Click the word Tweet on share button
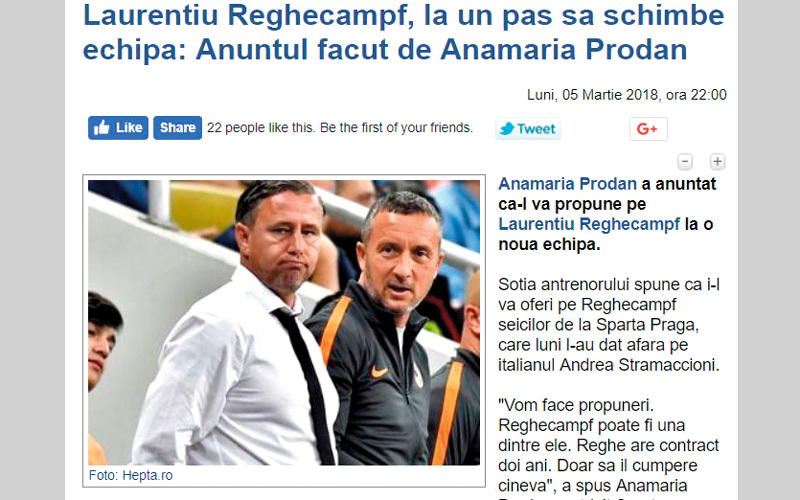This screenshot has height=500, width=800. (536, 129)
